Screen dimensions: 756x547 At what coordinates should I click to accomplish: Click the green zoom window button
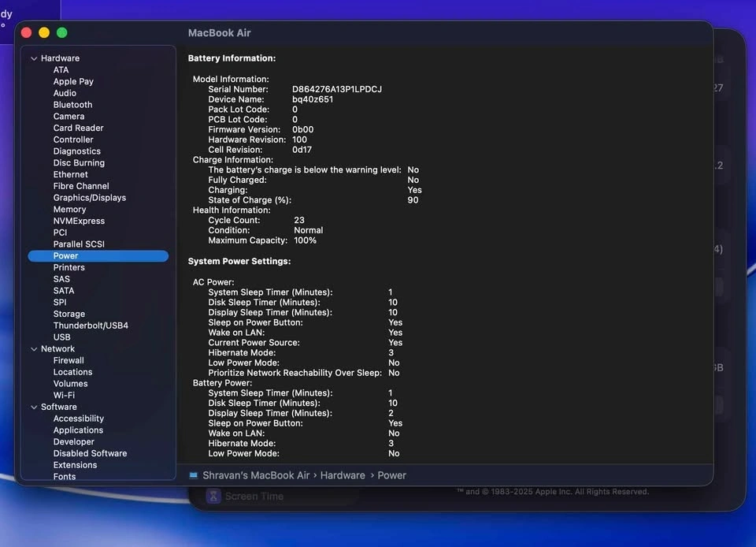[62, 32]
